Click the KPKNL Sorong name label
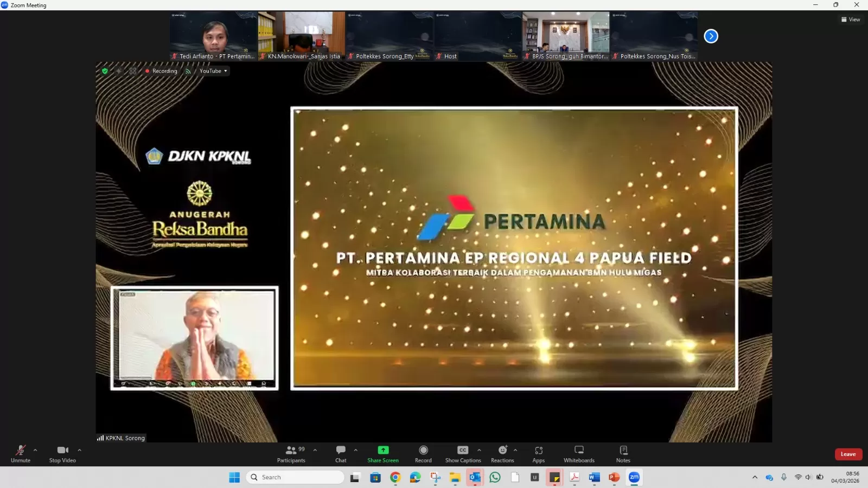This screenshot has width=868, height=488. (121, 438)
